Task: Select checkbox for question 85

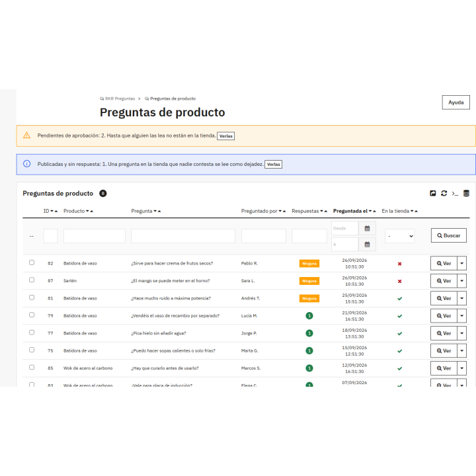Action: [x=32, y=367]
